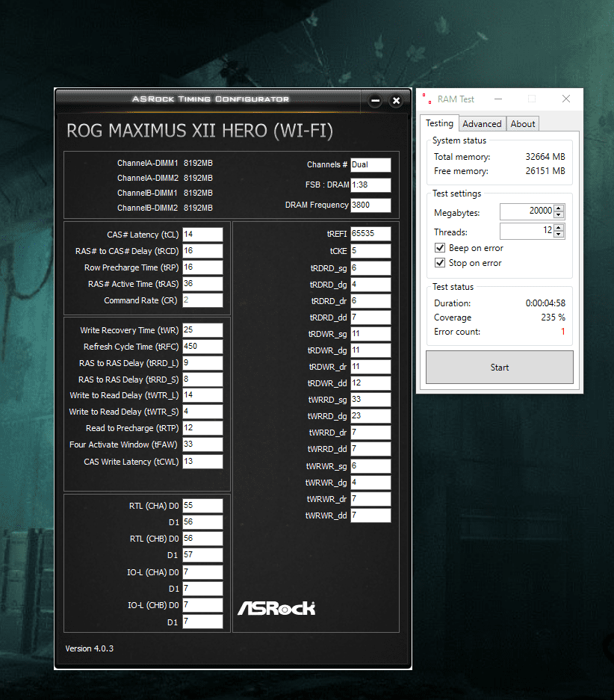Click the tRDRD_dr field
Viewport: 614px width, 700px height.
pyautogui.click(x=370, y=301)
